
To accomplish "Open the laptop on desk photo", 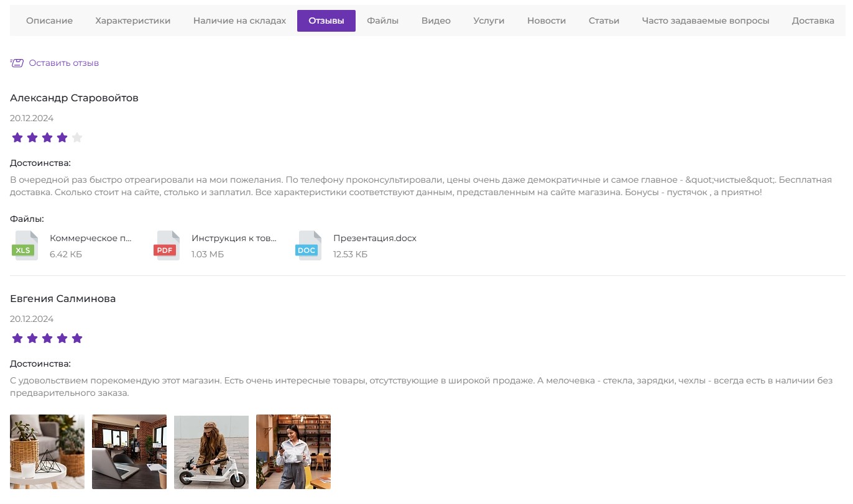I will coord(129,452).
